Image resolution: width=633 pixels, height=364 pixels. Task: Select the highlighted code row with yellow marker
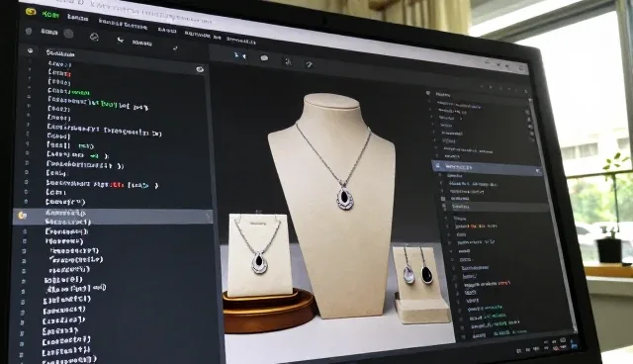(x=113, y=217)
